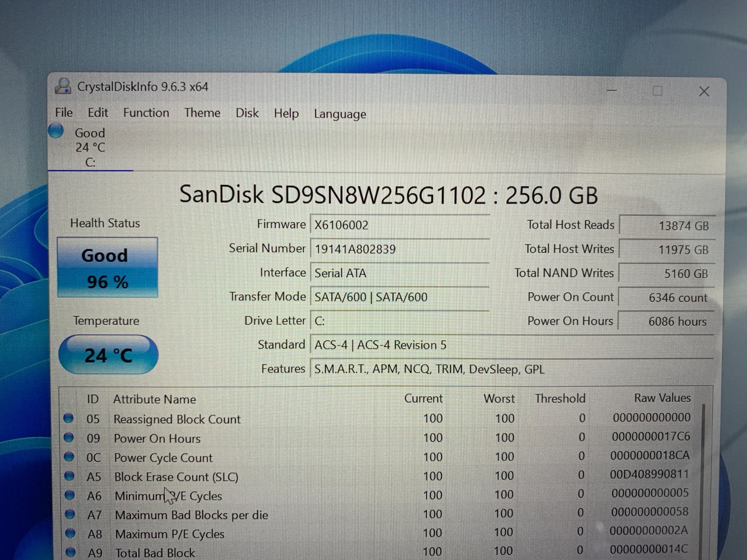The width and height of the screenshot is (747, 560).
Task: Click the Good 96 % health status button
Action: point(107,267)
